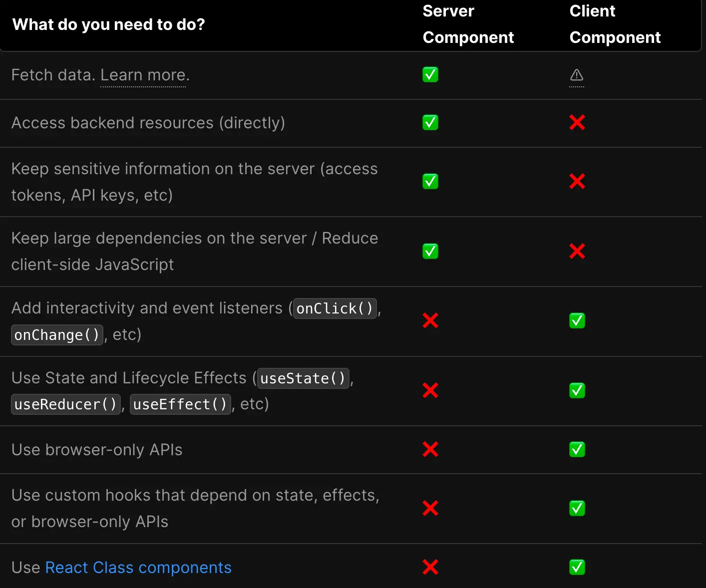The image size is (706, 588).
Task: Click the green check in Fetch data row
Action: (430, 75)
